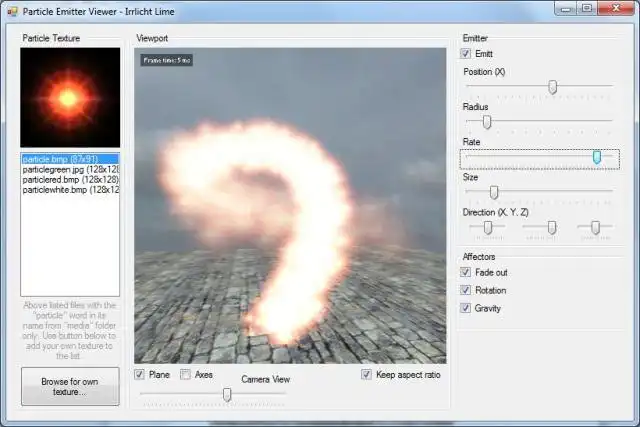Click the Direction Z slider thumb
This screenshot has width=640, height=427.
pyautogui.click(x=596, y=228)
